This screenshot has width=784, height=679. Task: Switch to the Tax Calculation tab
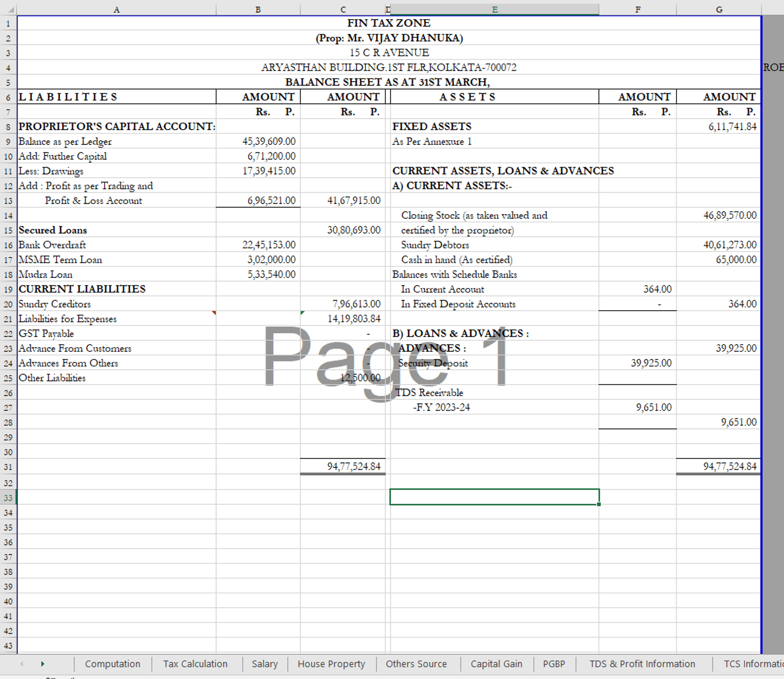click(195, 664)
